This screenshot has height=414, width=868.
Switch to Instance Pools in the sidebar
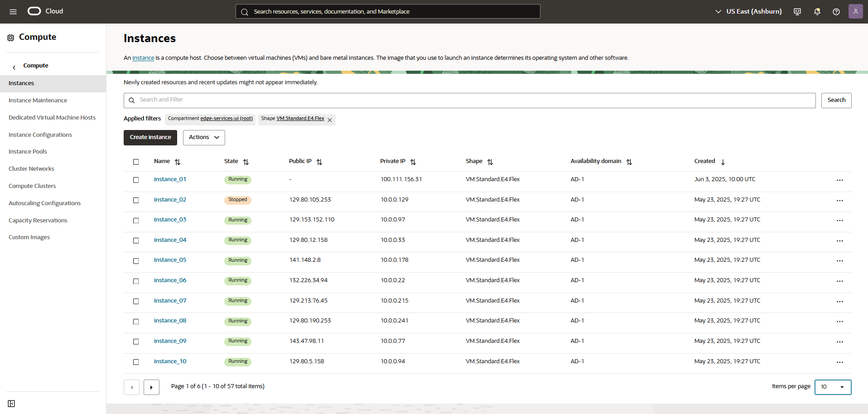[28, 151]
